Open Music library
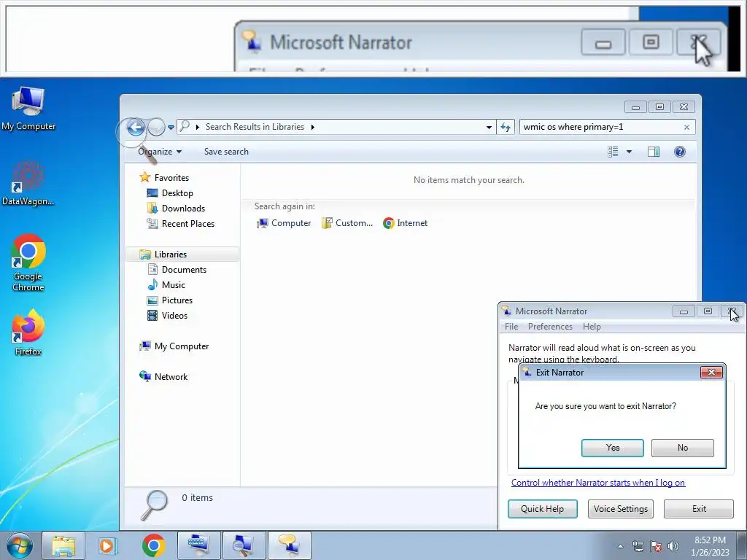The image size is (747, 560). tap(166, 285)
